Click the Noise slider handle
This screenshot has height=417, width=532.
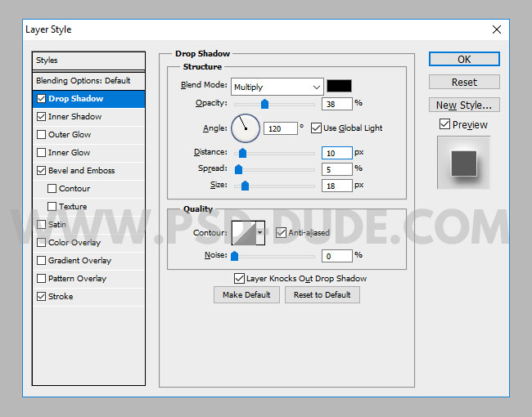pyautogui.click(x=234, y=256)
